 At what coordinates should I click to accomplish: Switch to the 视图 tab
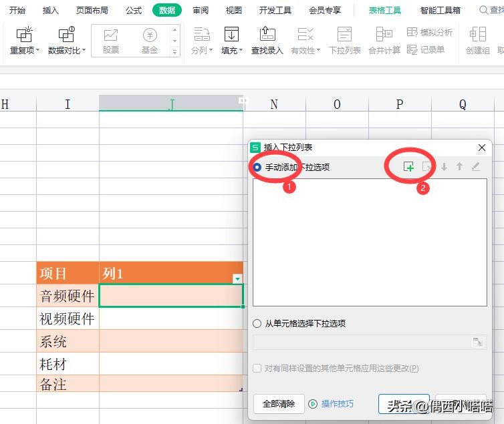pos(234,10)
